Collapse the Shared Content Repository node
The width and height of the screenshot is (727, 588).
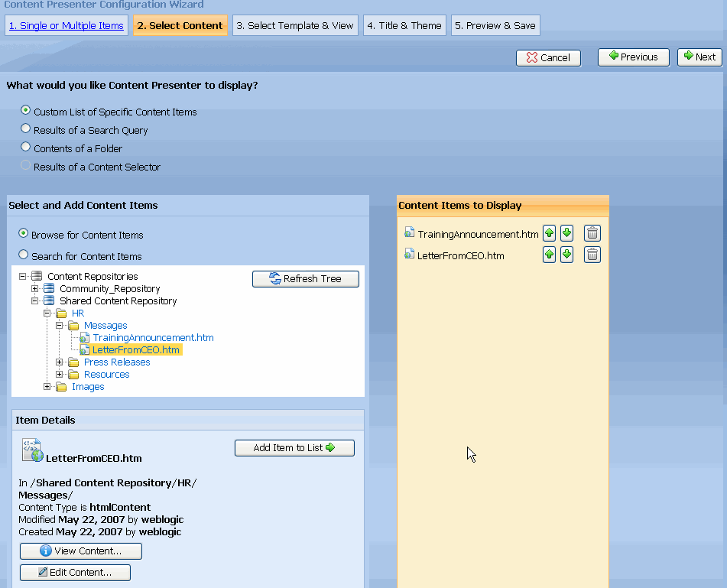[x=34, y=301]
